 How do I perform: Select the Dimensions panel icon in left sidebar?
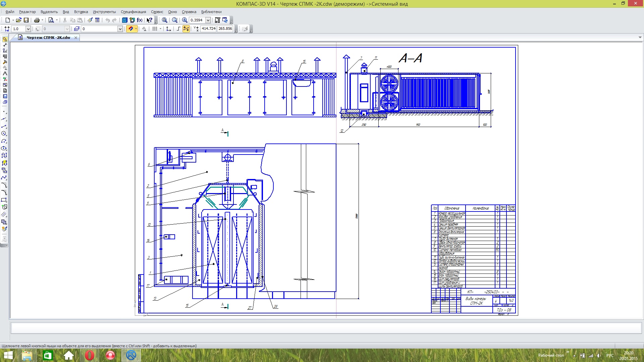tap(5, 45)
